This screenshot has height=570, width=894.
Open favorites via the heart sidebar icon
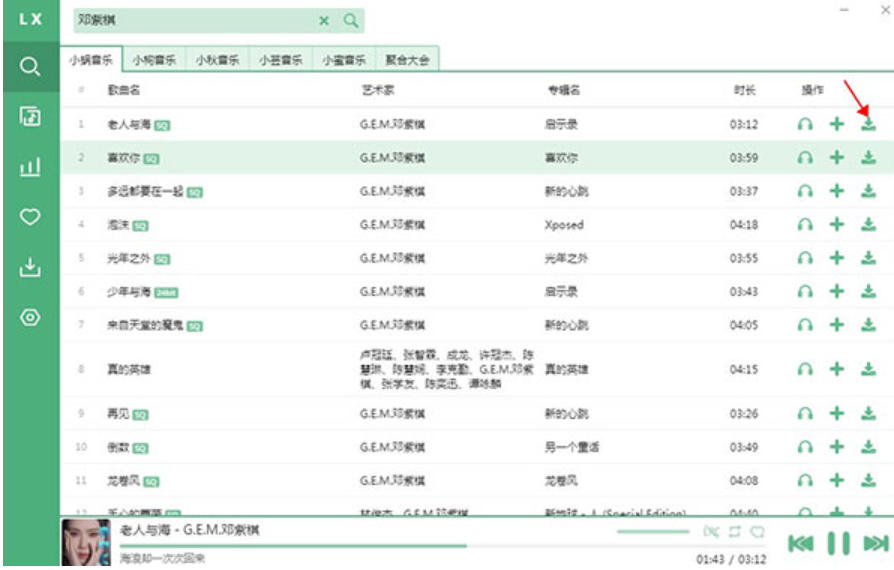[x=30, y=216]
